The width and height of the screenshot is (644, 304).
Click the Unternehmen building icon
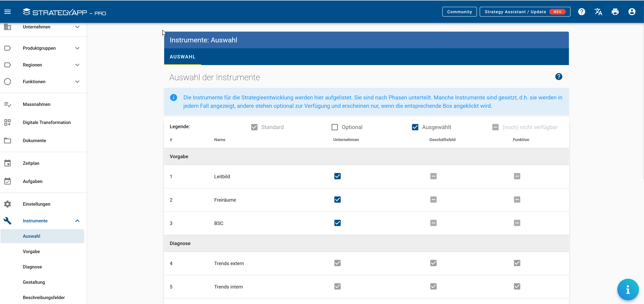point(8,27)
